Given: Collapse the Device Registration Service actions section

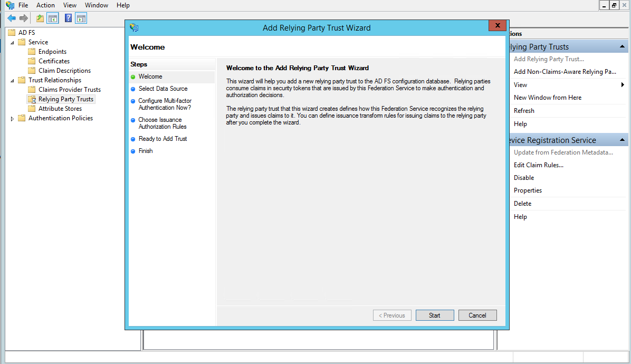Looking at the screenshot, I should point(622,140).
